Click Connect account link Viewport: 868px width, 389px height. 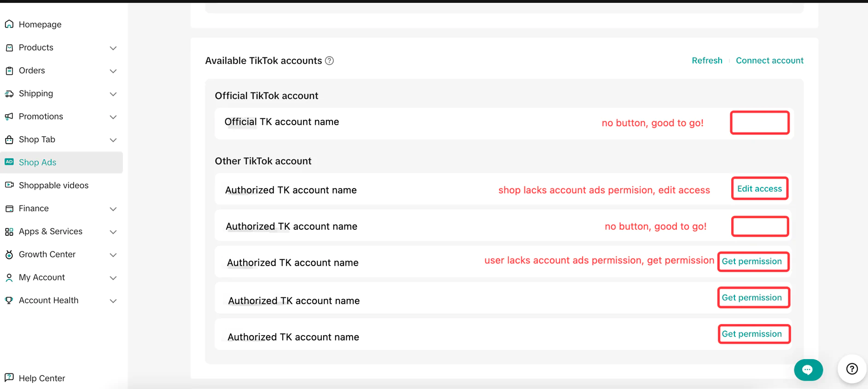click(769, 61)
